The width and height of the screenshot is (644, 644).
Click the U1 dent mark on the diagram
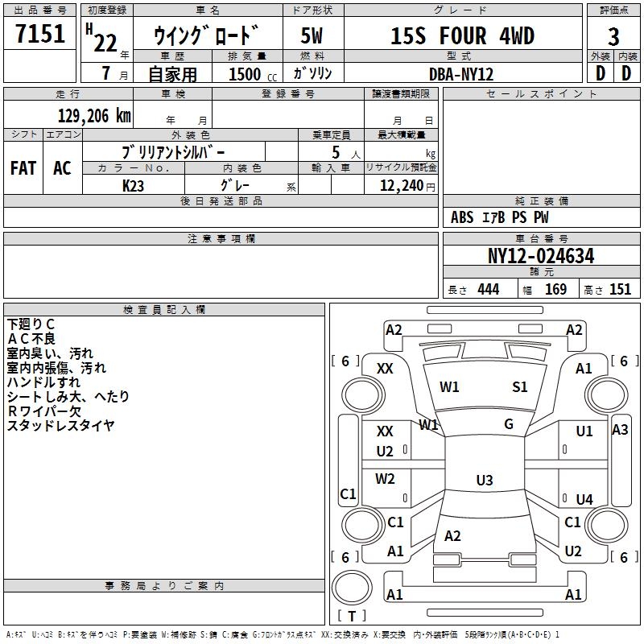tap(584, 431)
